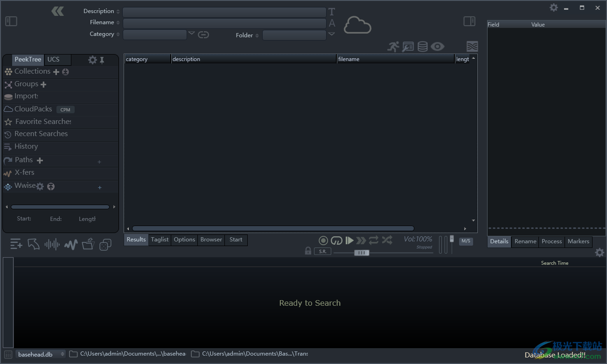Toggle the PeekTree pin icon
The width and height of the screenshot is (607, 364).
(x=102, y=60)
